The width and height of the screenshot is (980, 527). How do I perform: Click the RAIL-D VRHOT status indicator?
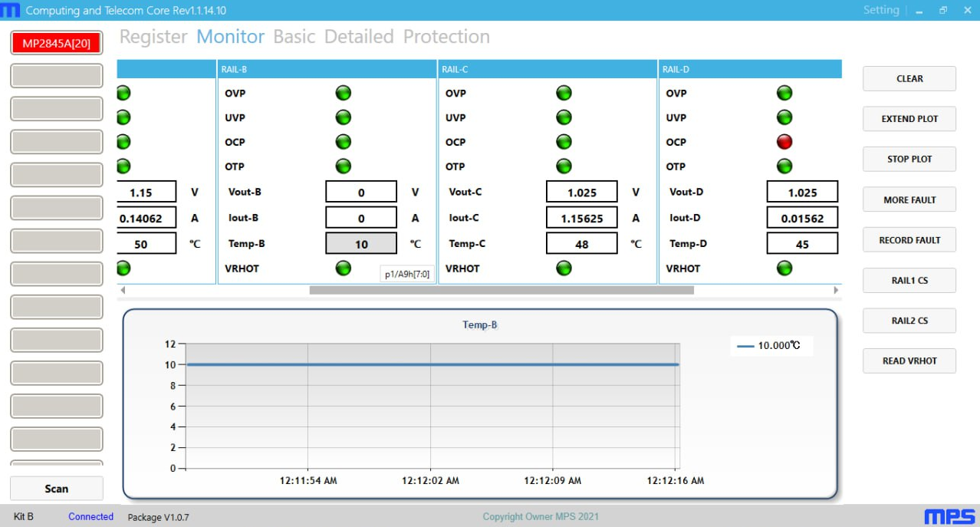tap(784, 268)
